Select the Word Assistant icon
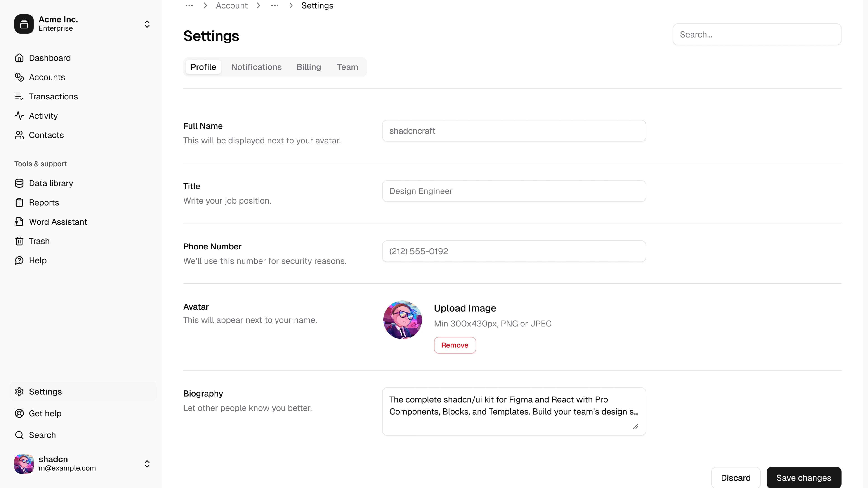868x488 pixels. pos(19,222)
